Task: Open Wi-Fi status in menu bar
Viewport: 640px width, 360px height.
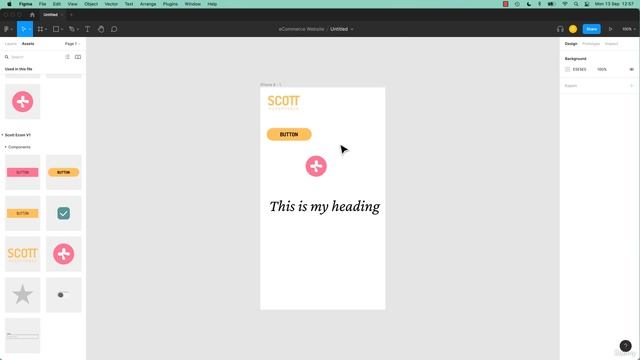Action: tap(565, 4)
